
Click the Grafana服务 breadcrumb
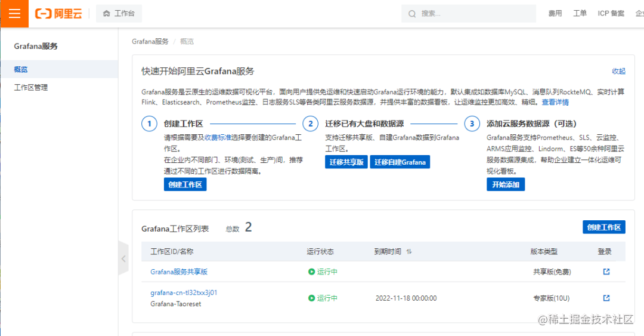(150, 42)
